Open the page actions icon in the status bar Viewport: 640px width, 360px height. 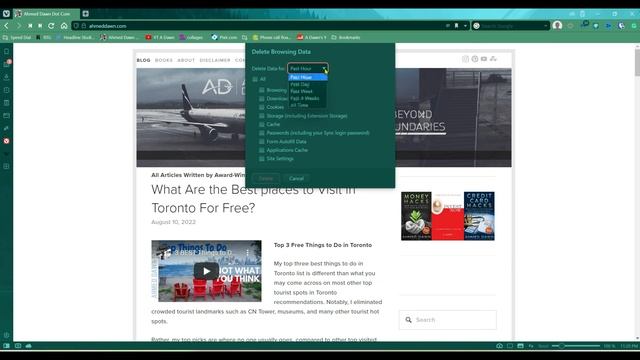pos(531,346)
